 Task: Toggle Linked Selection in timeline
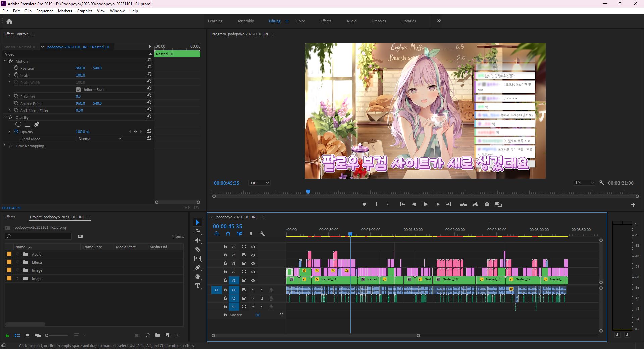click(239, 234)
